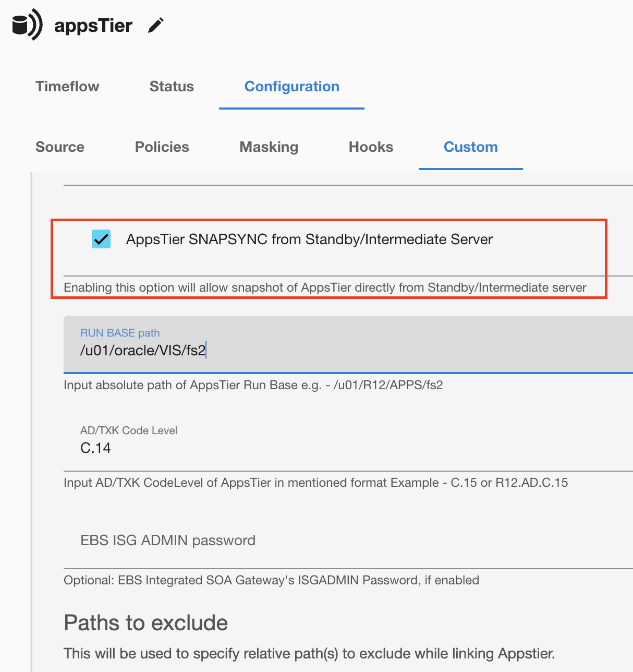This screenshot has width=633, height=672.
Task: Switch to the Hooks sub-tab
Action: coord(371,147)
